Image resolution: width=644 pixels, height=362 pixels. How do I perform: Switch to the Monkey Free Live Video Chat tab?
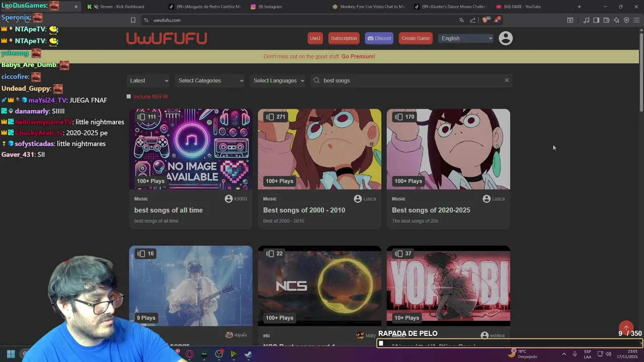point(369,7)
